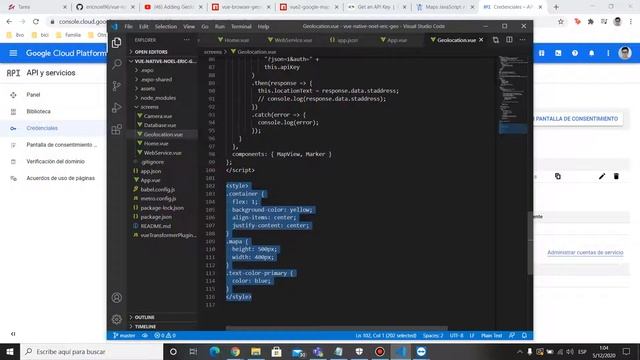Open the View menu
The image size is (640, 360).
click(189, 27)
